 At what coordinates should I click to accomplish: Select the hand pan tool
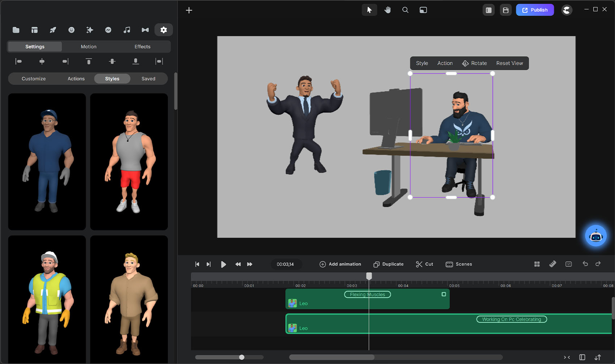coord(387,10)
